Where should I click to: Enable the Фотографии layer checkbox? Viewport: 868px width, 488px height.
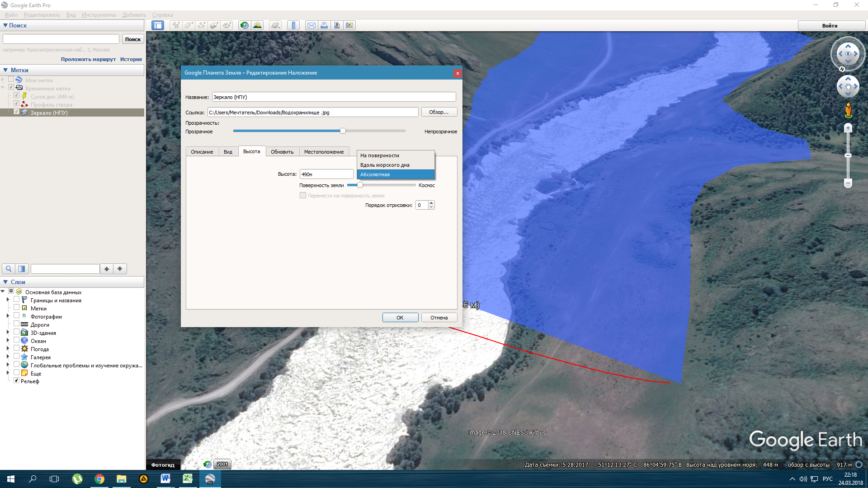point(17,316)
